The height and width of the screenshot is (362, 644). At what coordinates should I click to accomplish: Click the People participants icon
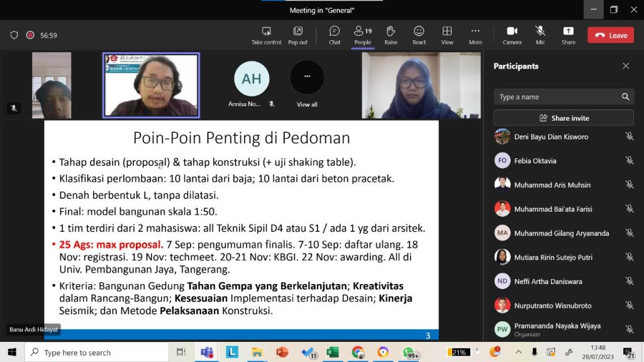coord(362,35)
